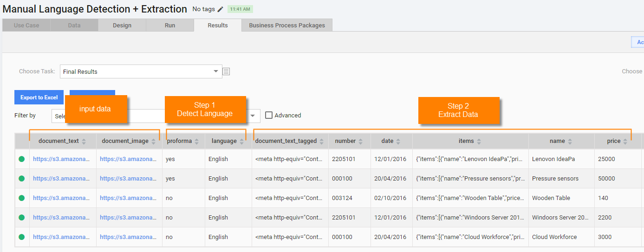Open task details list icon beside Final Results

tap(226, 71)
